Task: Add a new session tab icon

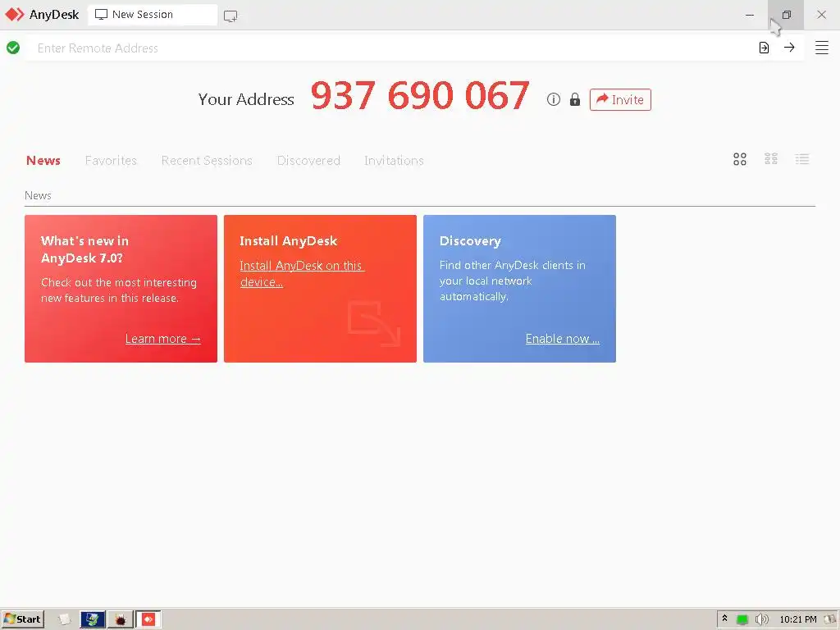Action: pyautogui.click(x=231, y=16)
